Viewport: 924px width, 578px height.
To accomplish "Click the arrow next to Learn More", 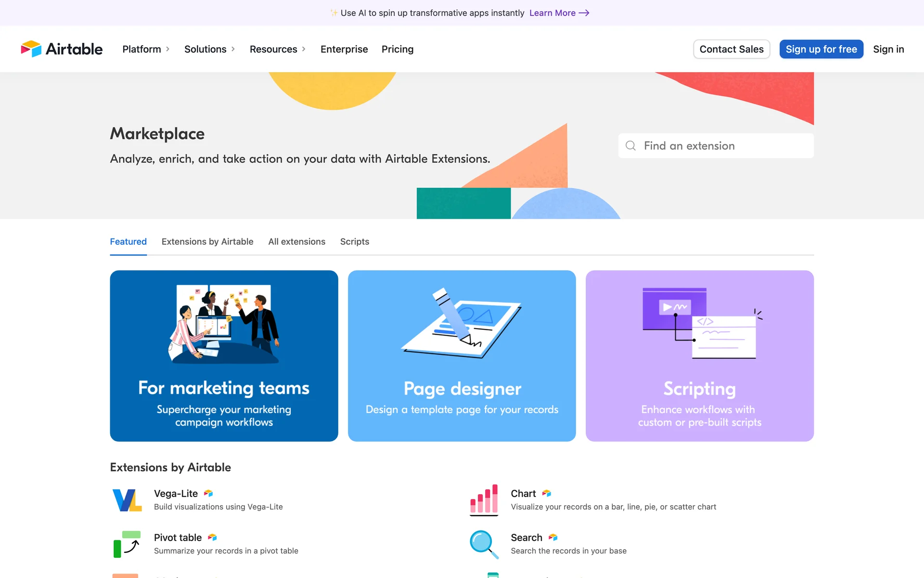I will click(584, 13).
